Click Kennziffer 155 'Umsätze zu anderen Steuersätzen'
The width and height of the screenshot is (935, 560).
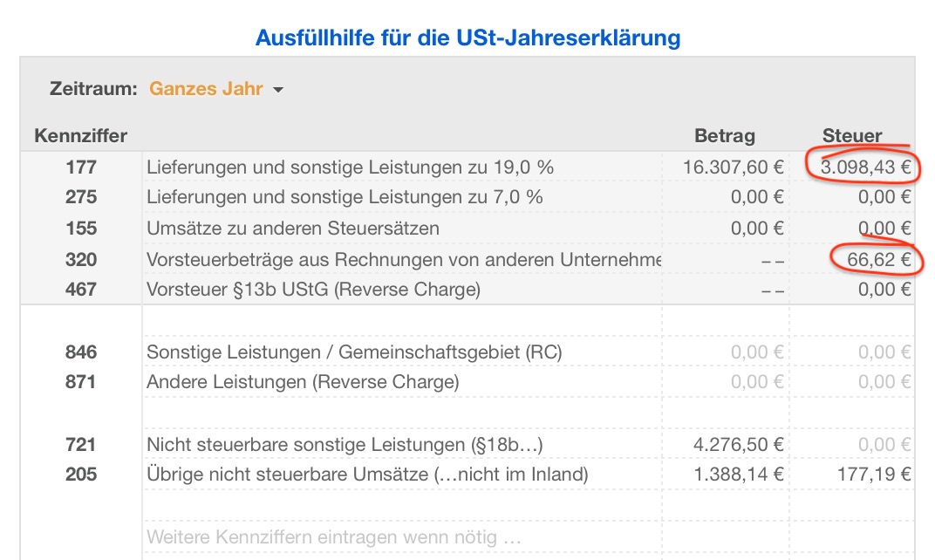click(x=293, y=229)
